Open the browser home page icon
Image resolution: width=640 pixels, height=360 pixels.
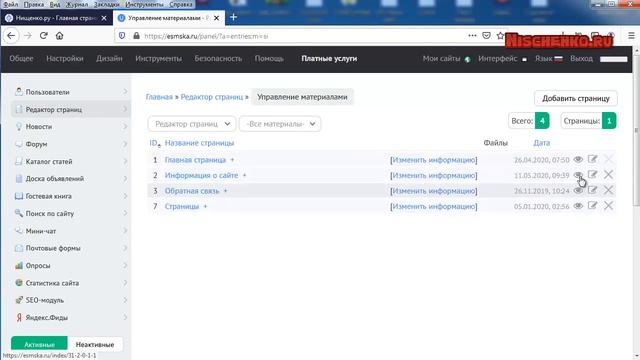coord(60,36)
